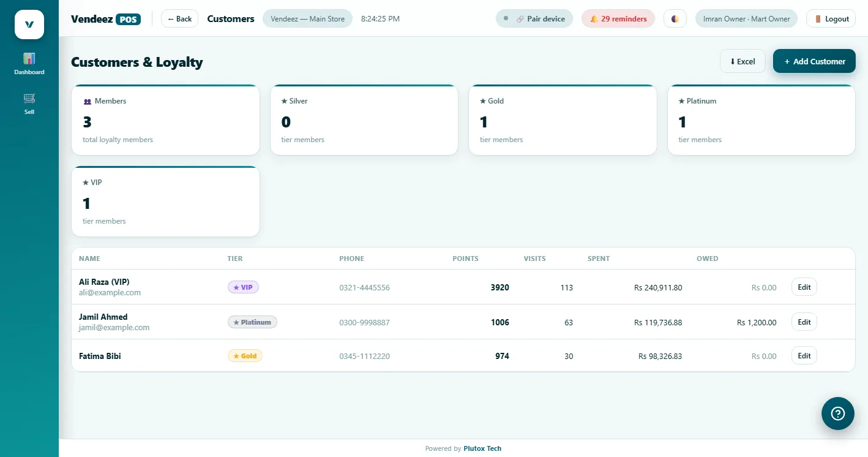Toggle the dark/light theme icon

point(675,19)
